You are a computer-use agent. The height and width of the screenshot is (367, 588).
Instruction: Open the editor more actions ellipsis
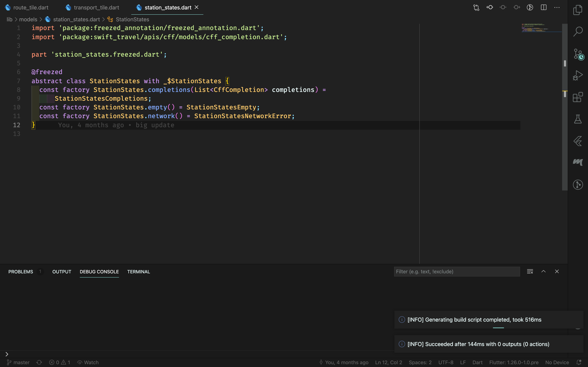[557, 8]
